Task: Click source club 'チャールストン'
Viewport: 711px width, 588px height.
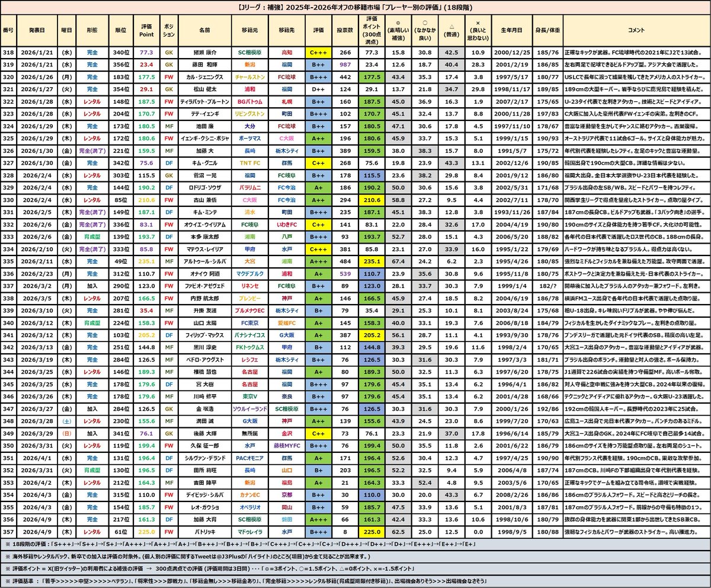Action: [249, 76]
